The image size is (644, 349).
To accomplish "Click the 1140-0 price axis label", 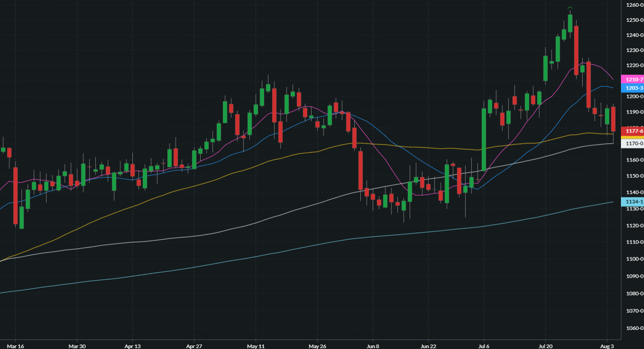I will coord(635,192).
